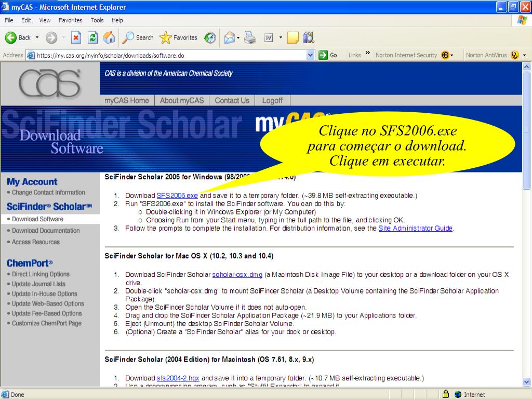Click the Forward arrow icon
The width and height of the screenshot is (532, 399).
[x=51, y=37]
